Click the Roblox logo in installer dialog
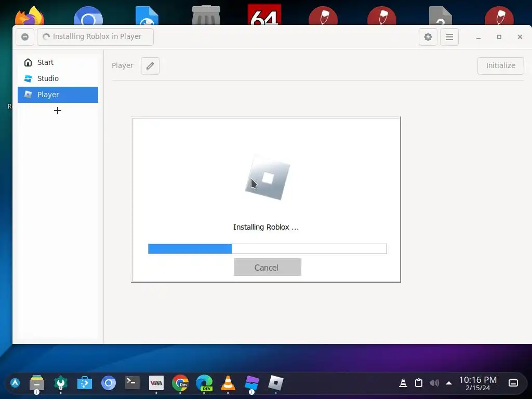This screenshot has height=399, width=532. (x=268, y=178)
